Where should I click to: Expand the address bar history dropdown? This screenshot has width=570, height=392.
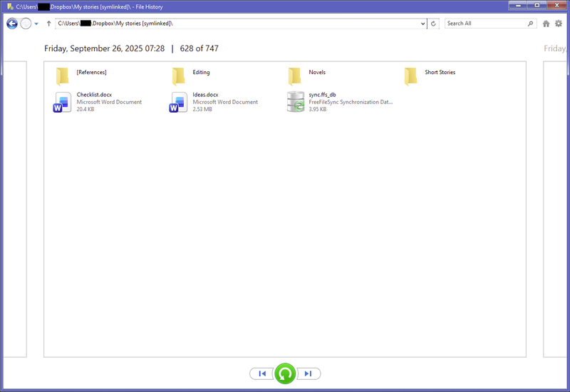tap(423, 24)
